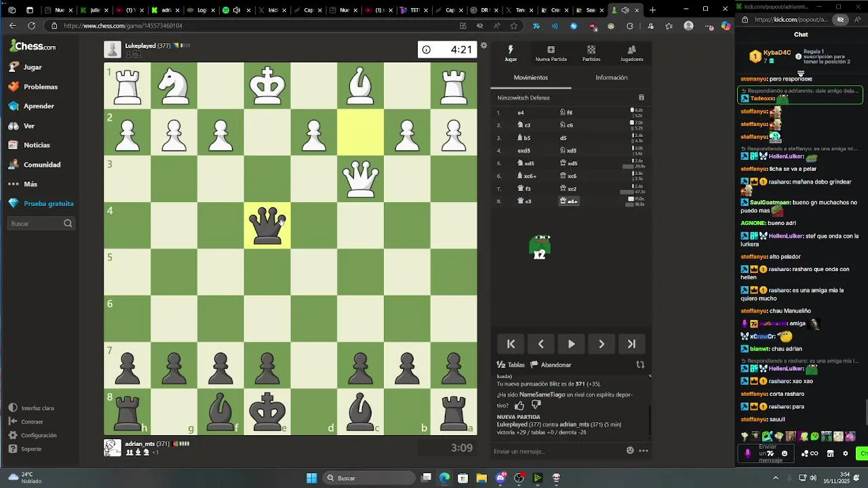
Task: Step forward to the next move
Action: coord(601,344)
